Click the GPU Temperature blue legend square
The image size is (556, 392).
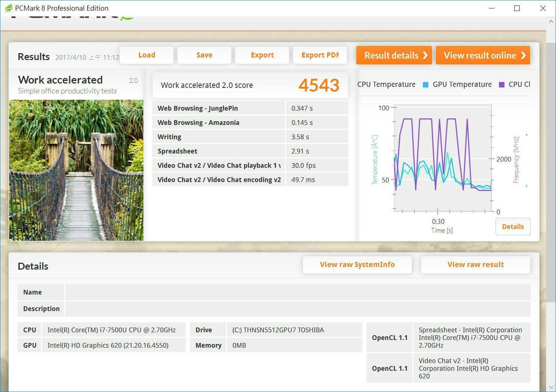425,85
